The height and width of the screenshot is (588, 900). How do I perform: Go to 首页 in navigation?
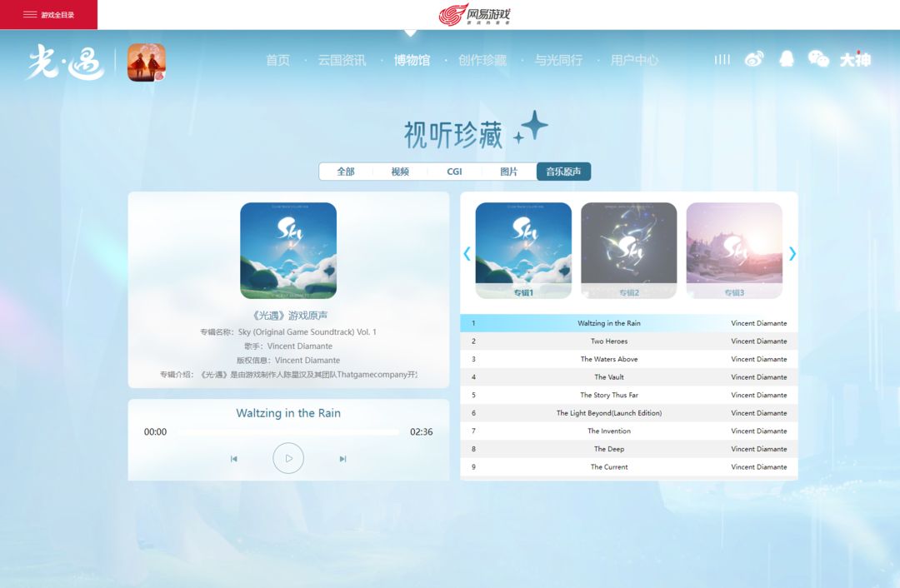point(277,60)
